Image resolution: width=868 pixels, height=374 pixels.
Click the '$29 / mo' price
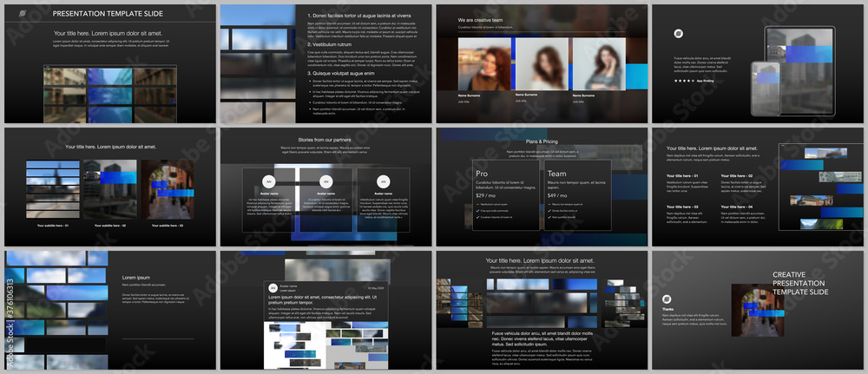[484, 195]
